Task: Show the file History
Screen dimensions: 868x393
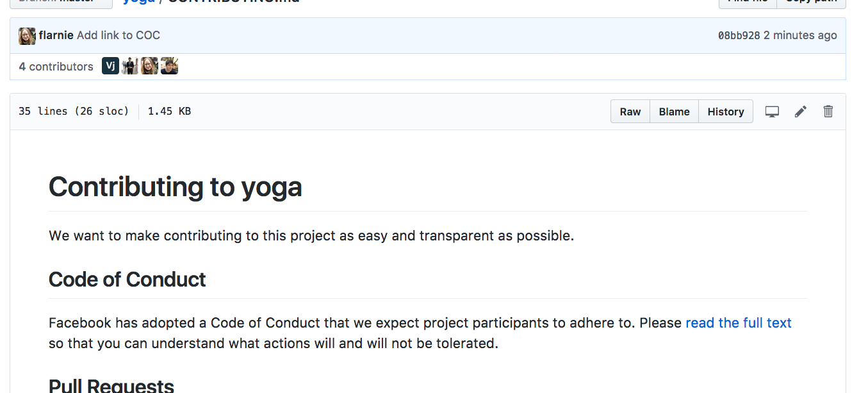Action: click(726, 112)
